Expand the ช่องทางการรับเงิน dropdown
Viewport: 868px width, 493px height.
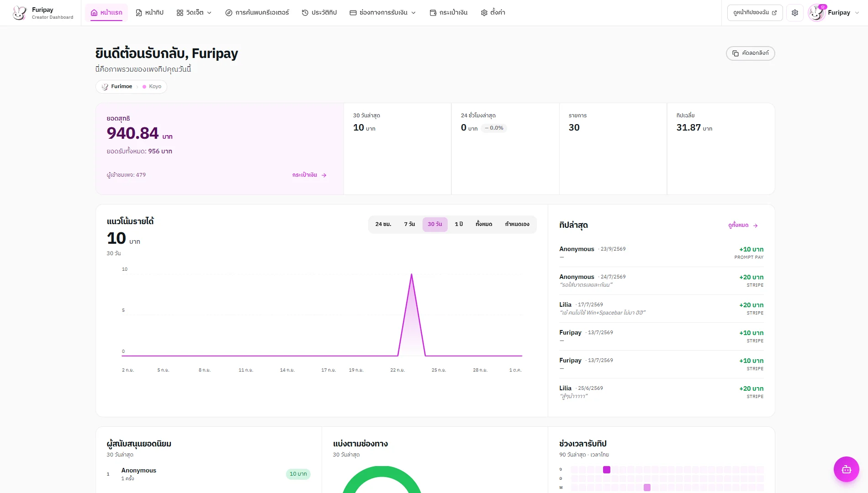coord(383,13)
